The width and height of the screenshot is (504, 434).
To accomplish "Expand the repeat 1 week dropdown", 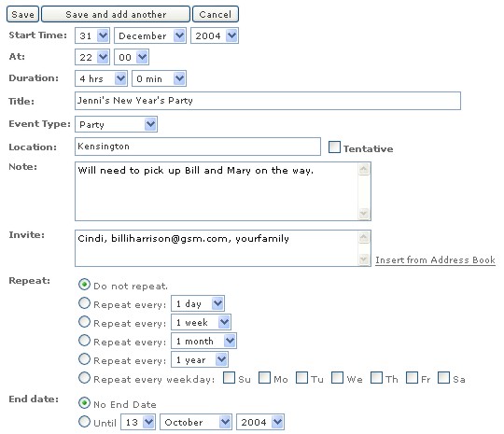I will pos(201,322).
